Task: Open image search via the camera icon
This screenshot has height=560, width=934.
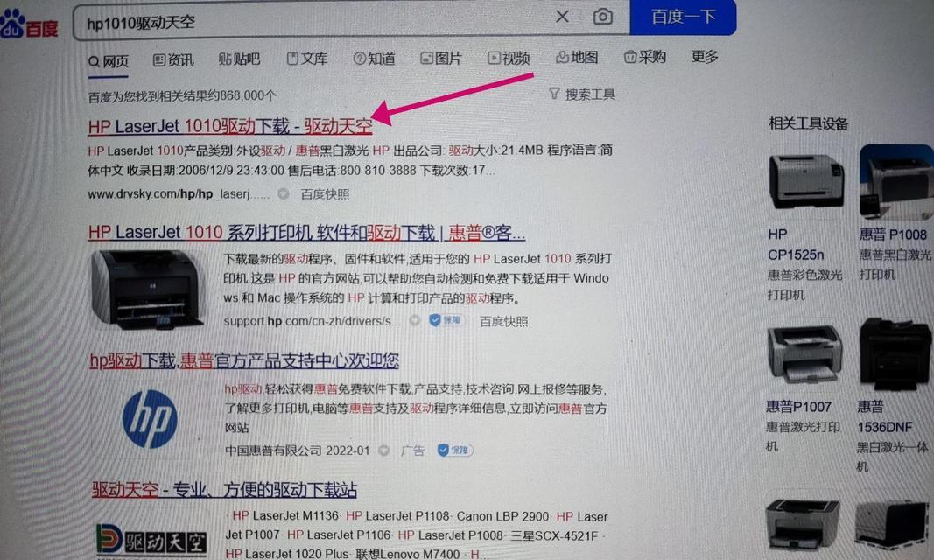Action: [603, 17]
